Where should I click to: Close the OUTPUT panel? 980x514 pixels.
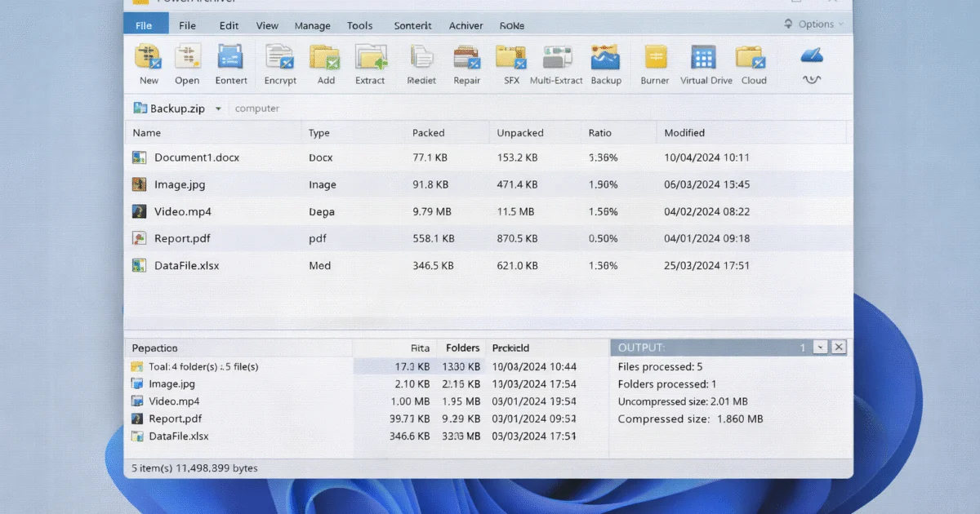click(839, 348)
